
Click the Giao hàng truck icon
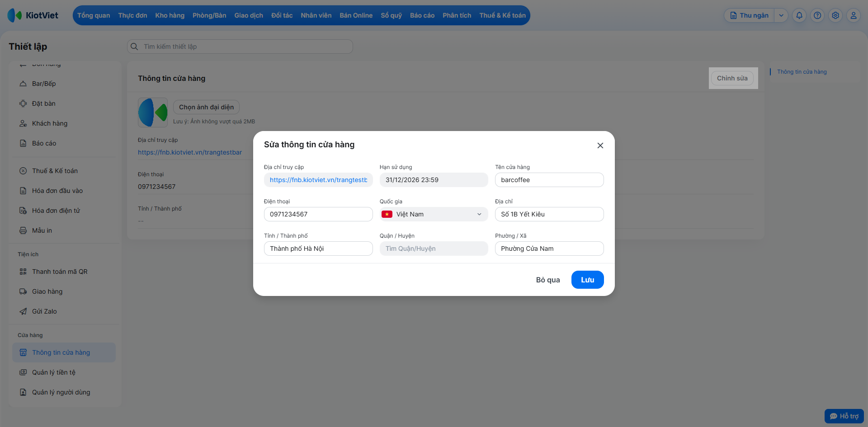pos(23,291)
